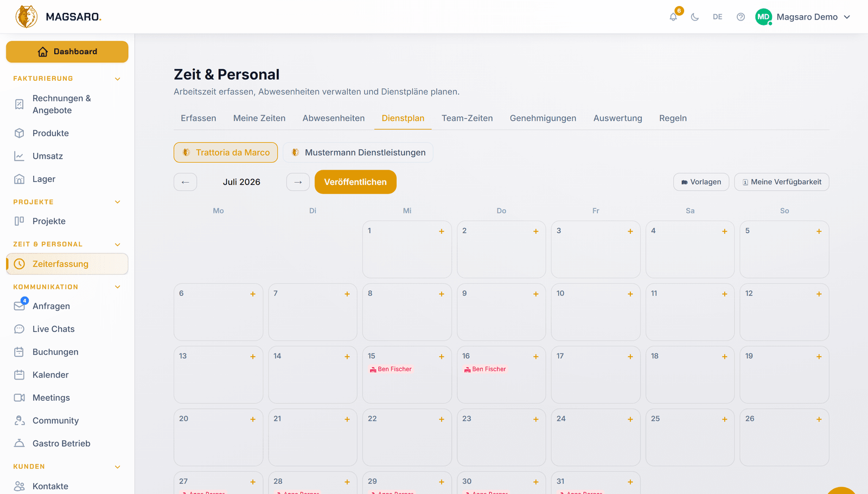Screen dimensions: 868x494
Task: Switch to the Team-Zeiten tab
Action: coord(467,118)
